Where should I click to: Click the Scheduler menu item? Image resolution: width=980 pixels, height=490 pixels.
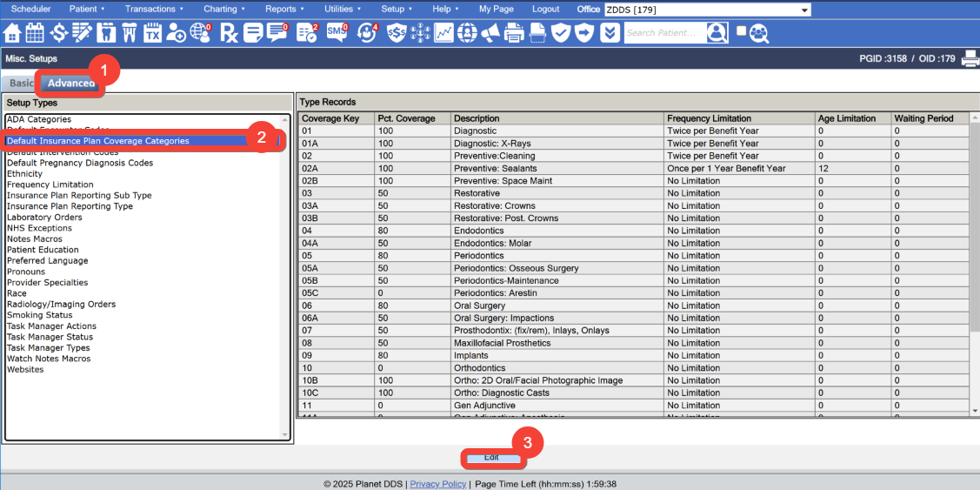click(x=31, y=10)
